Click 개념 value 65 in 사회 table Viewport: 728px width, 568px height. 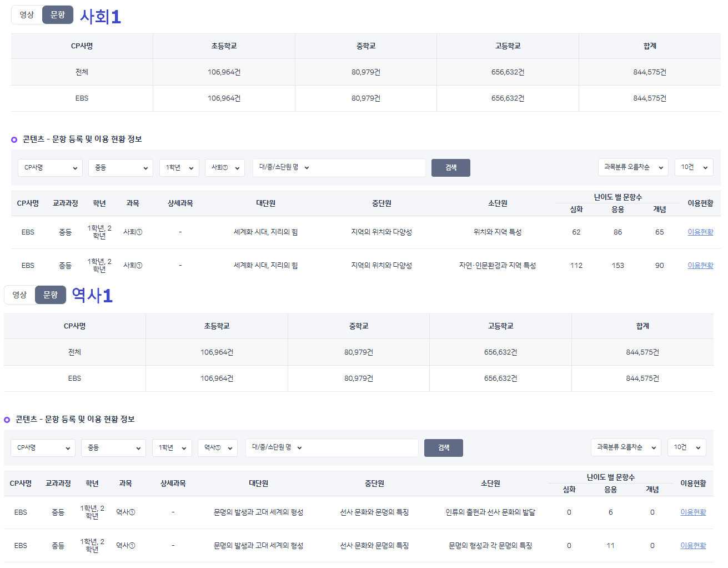[659, 232]
